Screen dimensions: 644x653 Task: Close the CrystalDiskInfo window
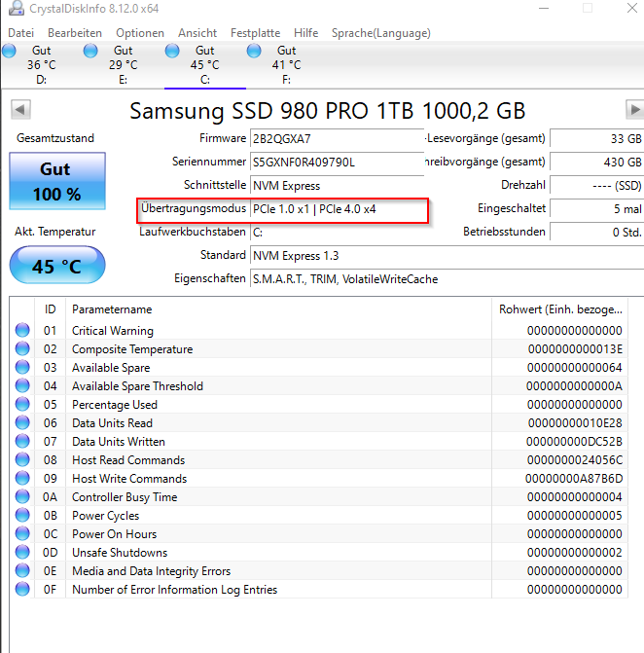[x=632, y=8]
